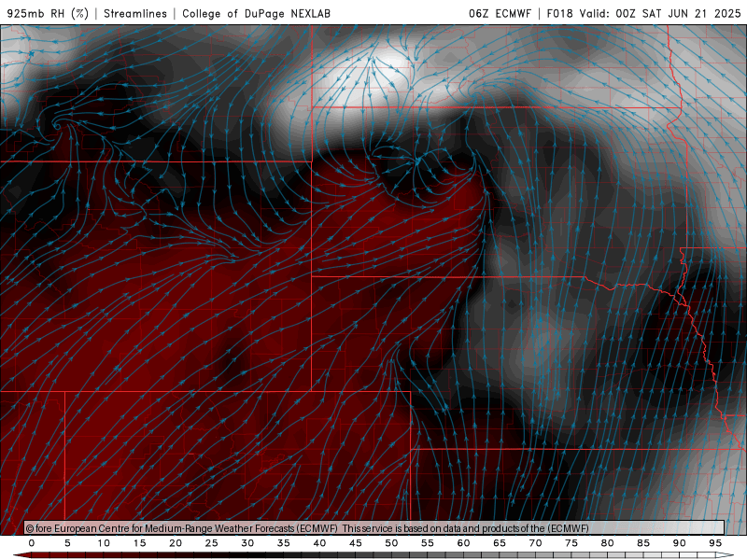Image resolution: width=747 pixels, height=560 pixels.
Task: Click the color scale label "5"
Action: [67, 543]
